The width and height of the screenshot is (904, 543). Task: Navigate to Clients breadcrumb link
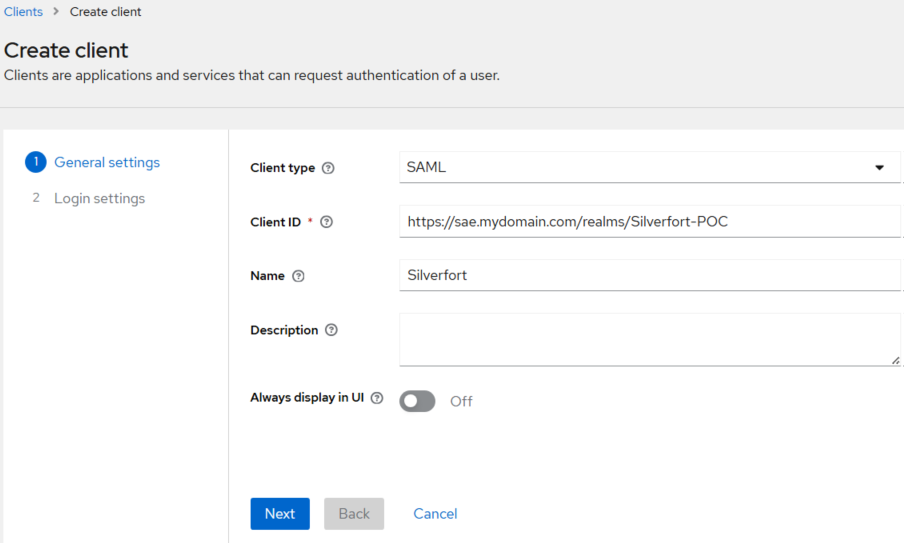[x=23, y=12]
